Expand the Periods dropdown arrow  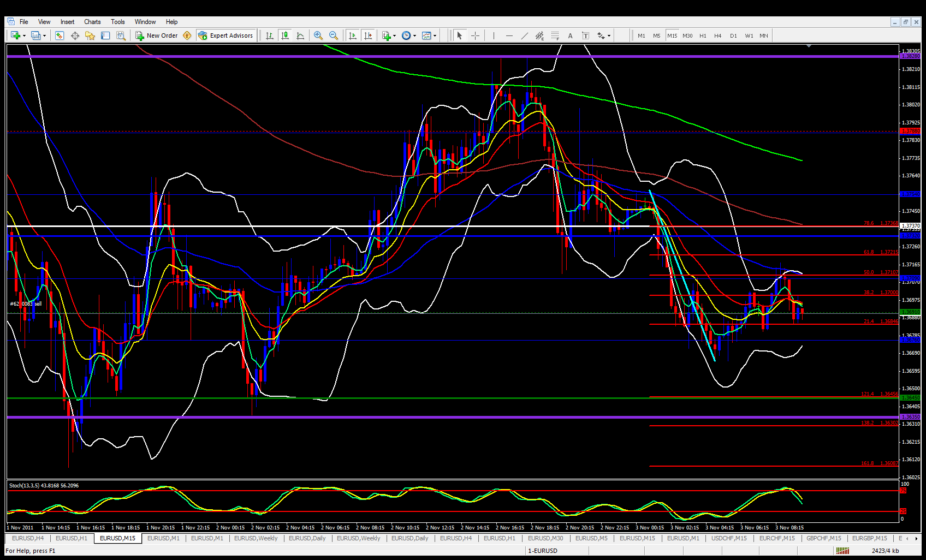[x=414, y=35]
